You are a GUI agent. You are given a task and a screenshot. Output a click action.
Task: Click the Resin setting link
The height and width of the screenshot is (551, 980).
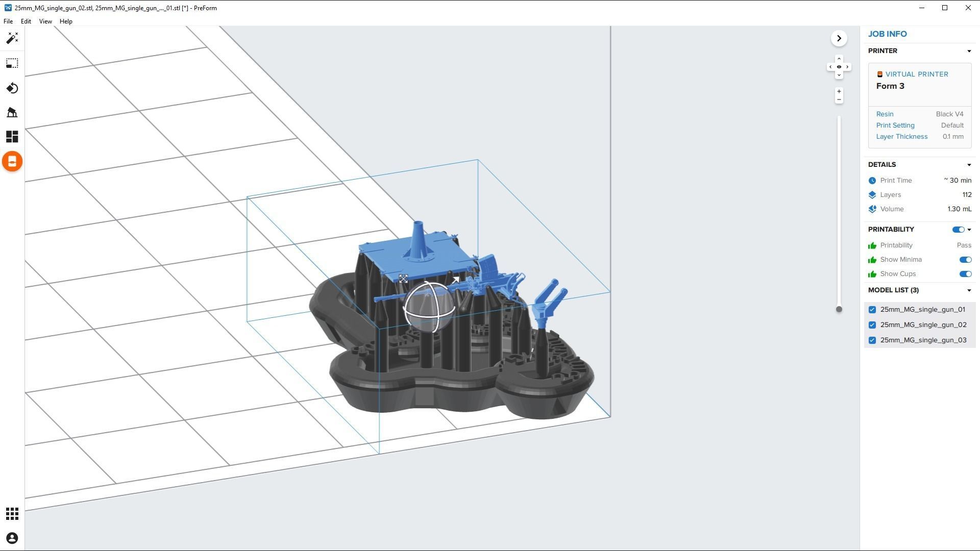885,114
